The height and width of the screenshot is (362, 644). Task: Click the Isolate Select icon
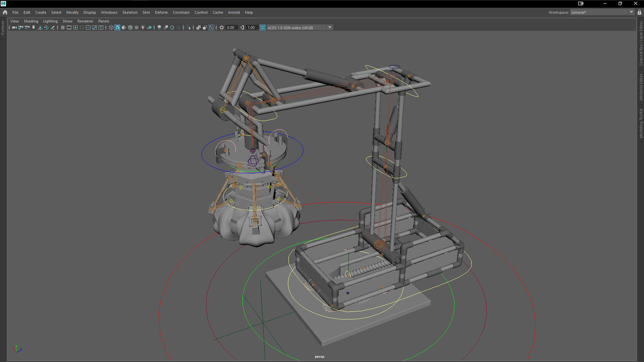click(189, 27)
